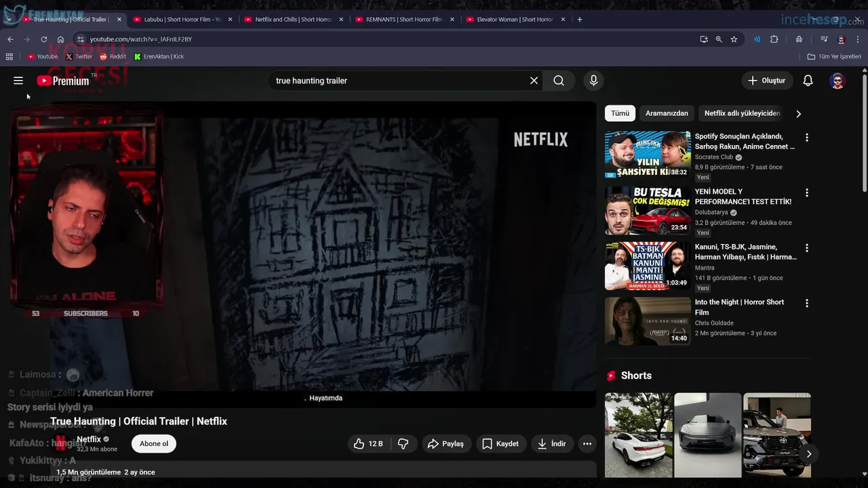
Task: Click the Chrome profile avatar
Action: [841, 39]
